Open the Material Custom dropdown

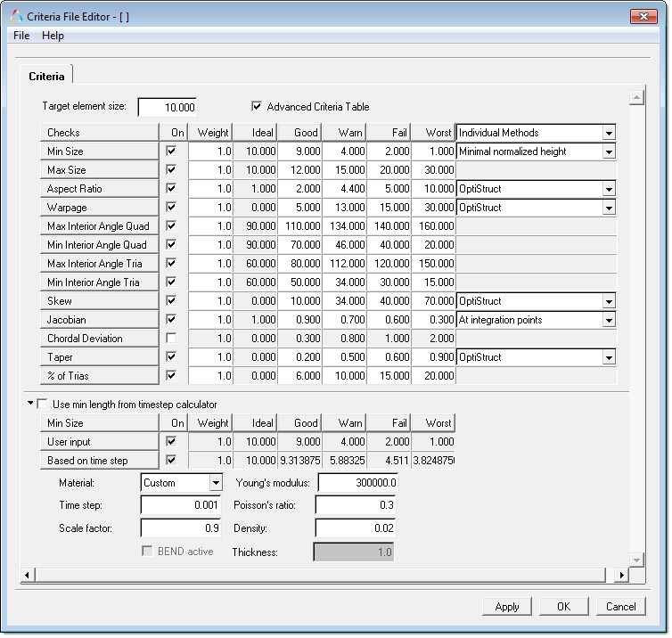click(x=215, y=483)
